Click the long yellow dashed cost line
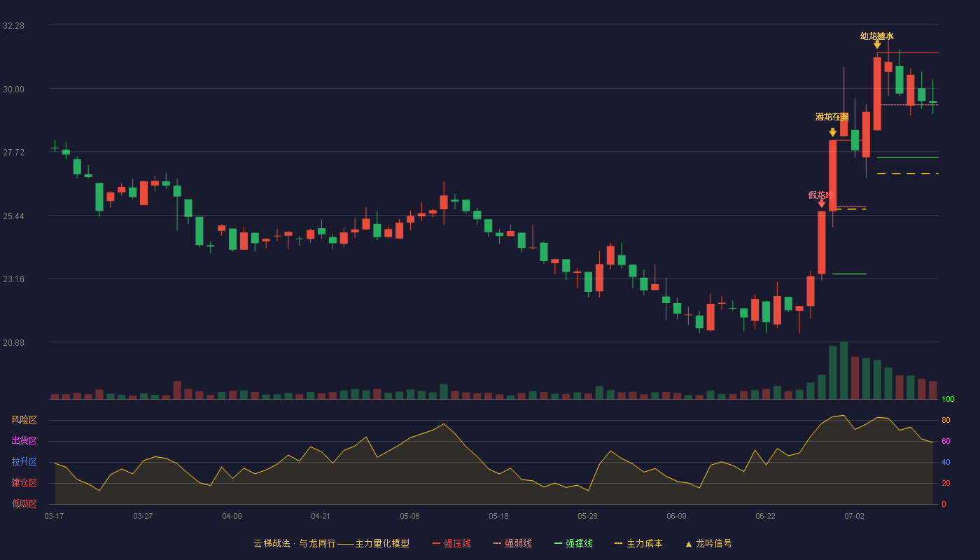 coord(907,174)
